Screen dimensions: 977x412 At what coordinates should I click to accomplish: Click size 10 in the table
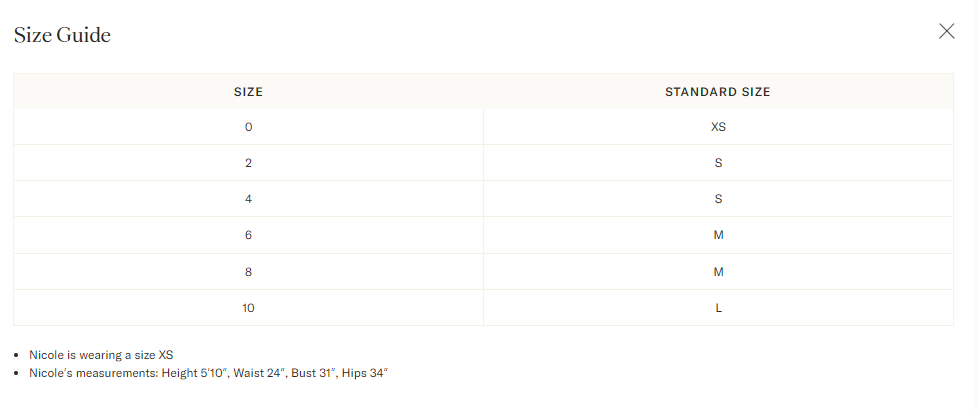(249, 308)
